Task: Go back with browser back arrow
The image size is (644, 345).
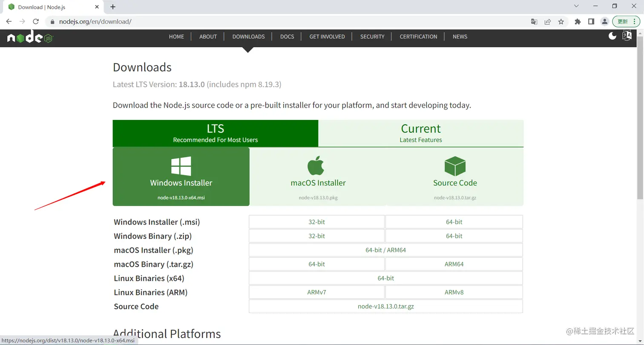Action: point(9,21)
